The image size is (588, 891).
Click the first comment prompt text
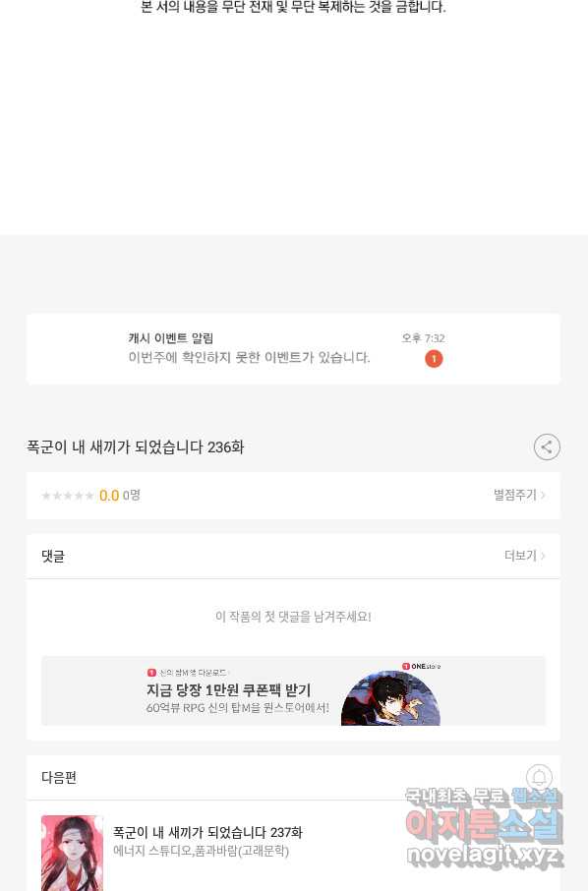(293, 617)
